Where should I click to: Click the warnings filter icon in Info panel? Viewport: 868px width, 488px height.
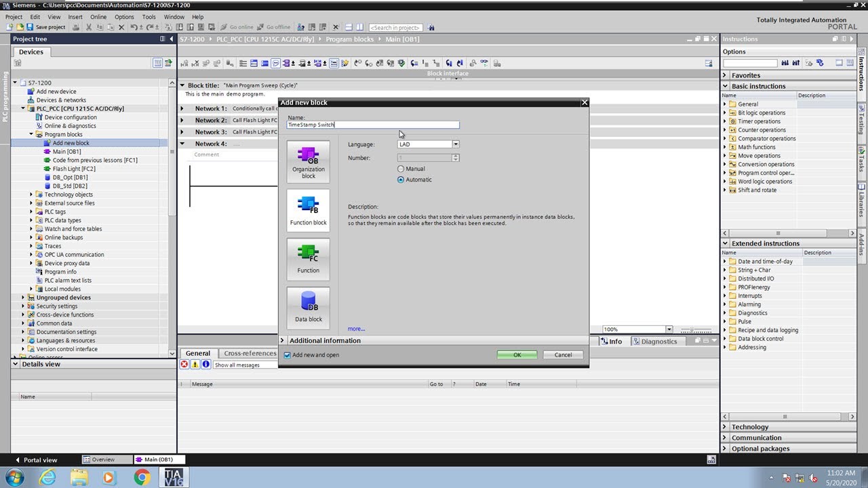[195, 365]
